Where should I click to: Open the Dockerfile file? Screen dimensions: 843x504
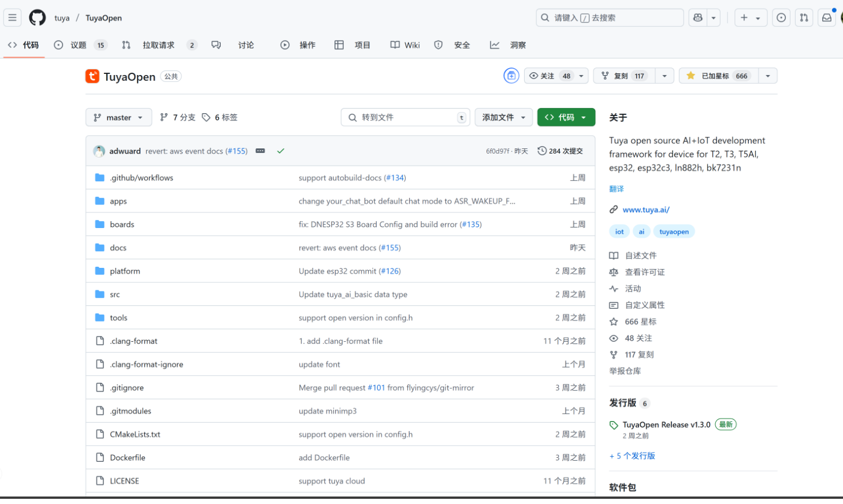coord(128,458)
